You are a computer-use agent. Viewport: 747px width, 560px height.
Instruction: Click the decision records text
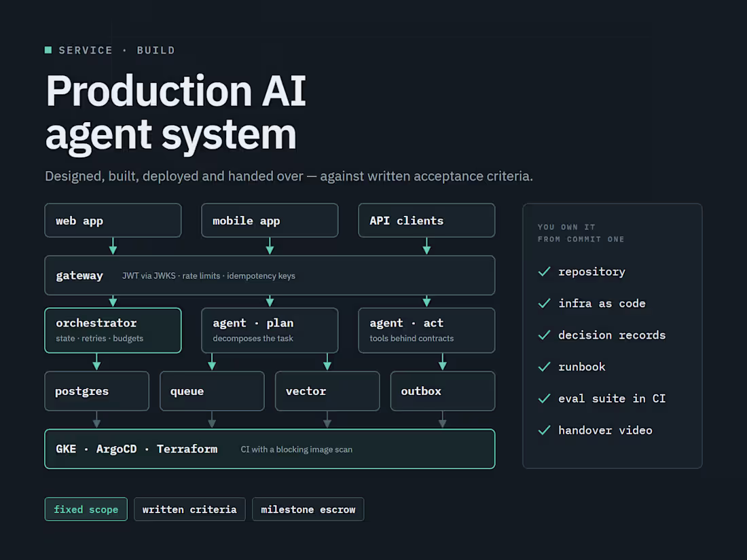(612, 335)
